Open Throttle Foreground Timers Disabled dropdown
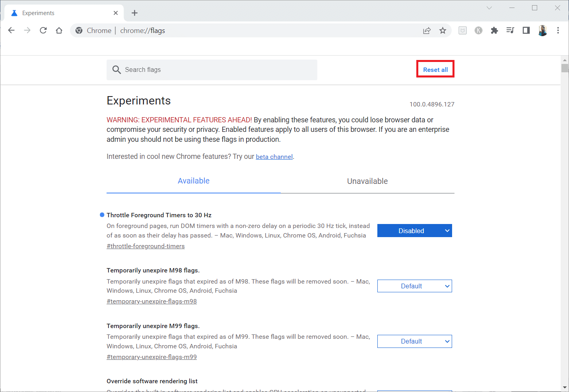The image size is (569, 392). [x=414, y=231]
